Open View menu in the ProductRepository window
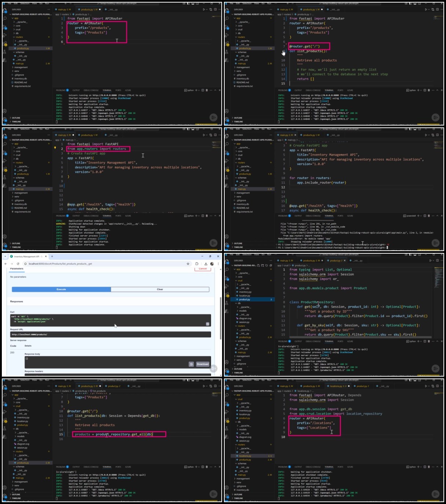The image size is (446, 504). (x=257, y=254)
